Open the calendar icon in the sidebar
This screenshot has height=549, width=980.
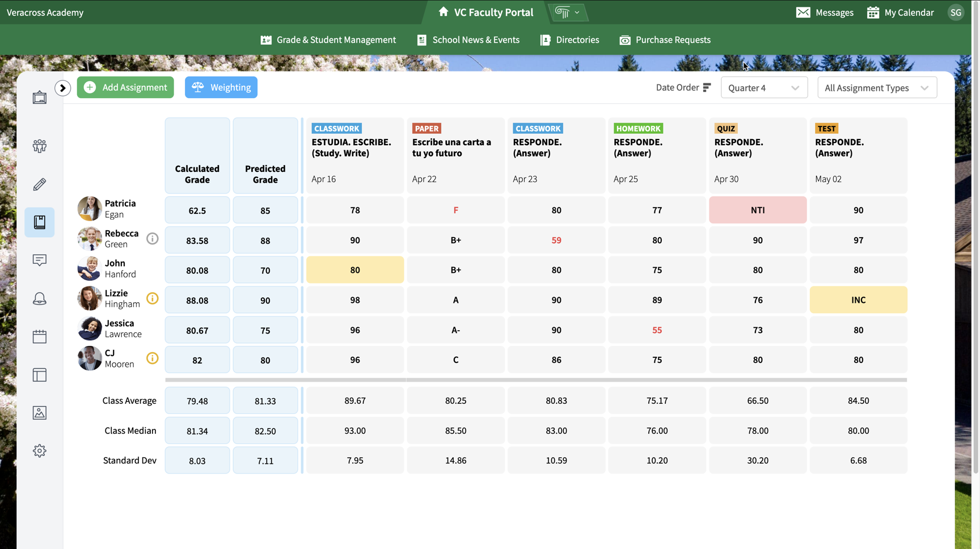39,336
